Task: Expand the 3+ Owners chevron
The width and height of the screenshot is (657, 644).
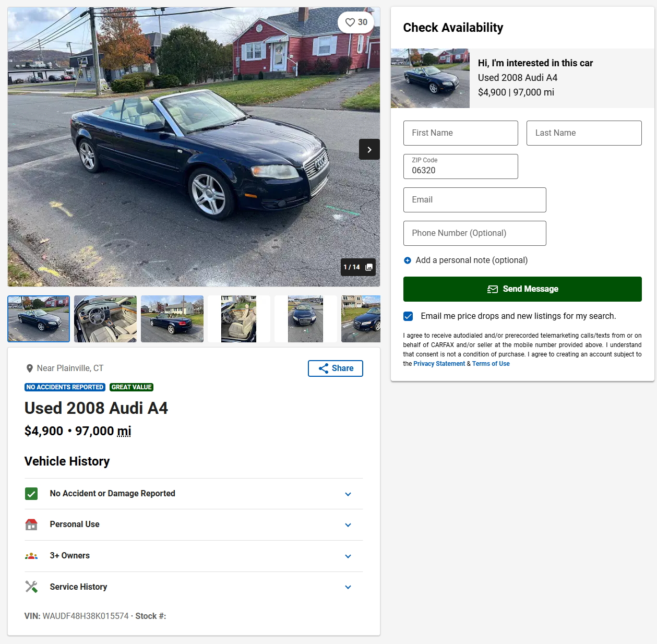Action: point(348,556)
